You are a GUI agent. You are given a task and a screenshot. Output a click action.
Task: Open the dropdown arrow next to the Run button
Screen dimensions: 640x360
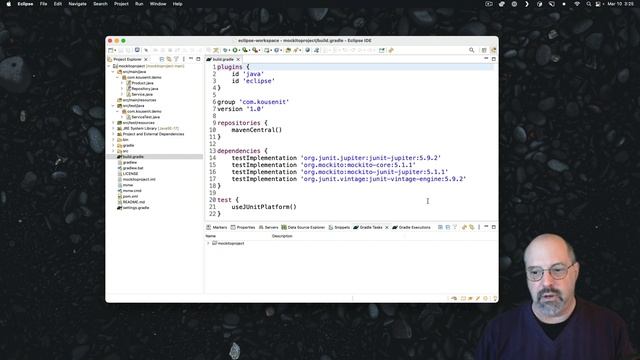(x=240, y=51)
